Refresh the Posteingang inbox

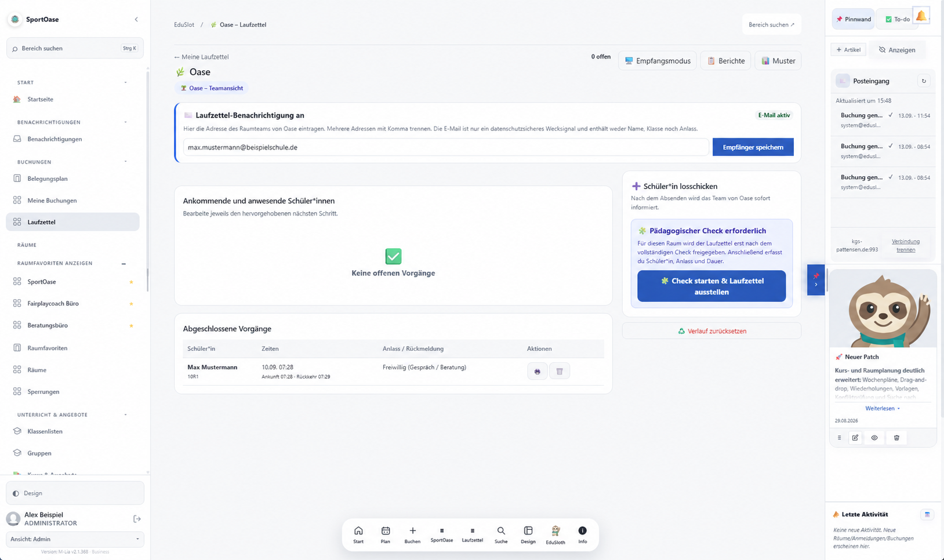(x=924, y=81)
